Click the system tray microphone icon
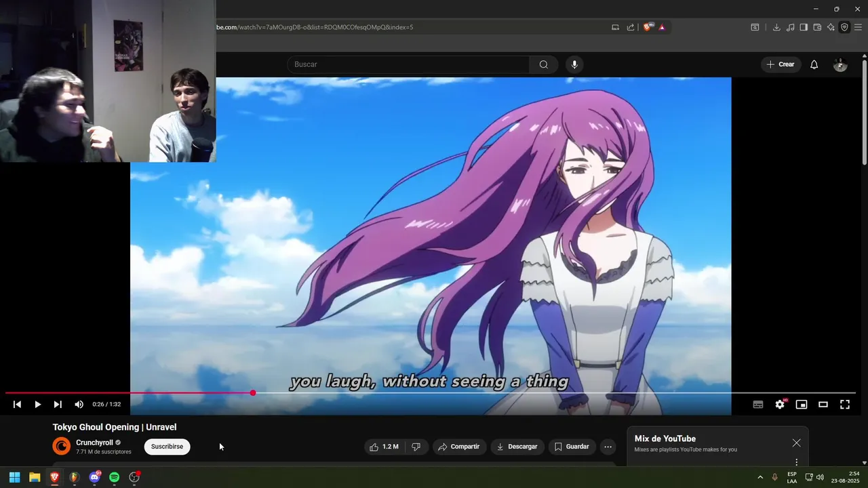This screenshot has height=488, width=868. click(x=774, y=477)
